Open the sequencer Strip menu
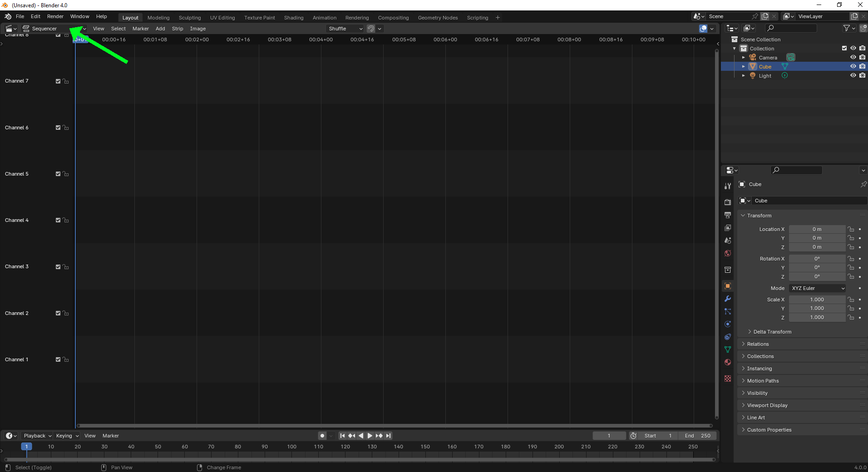This screenshot has height=472, width=868. [x=178, y=29]
